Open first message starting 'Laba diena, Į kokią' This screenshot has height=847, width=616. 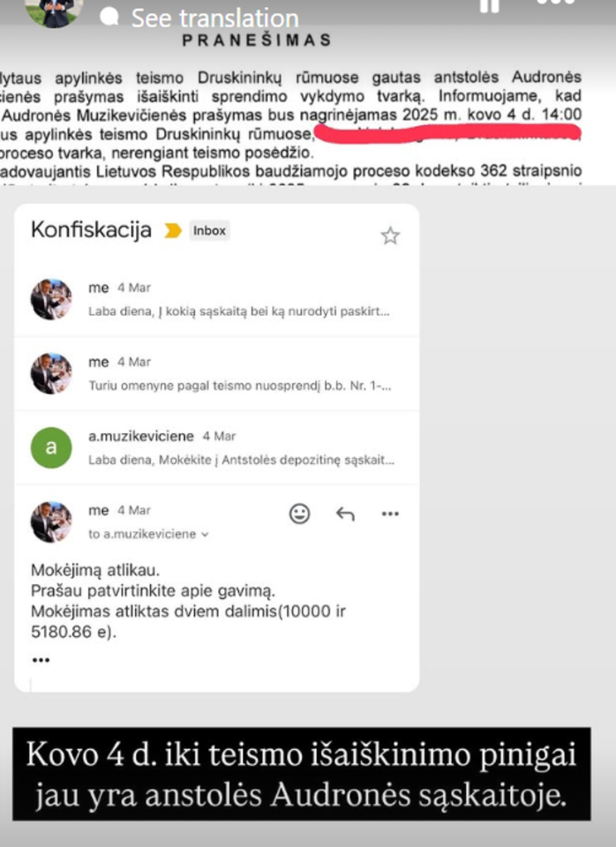[217, 299]
